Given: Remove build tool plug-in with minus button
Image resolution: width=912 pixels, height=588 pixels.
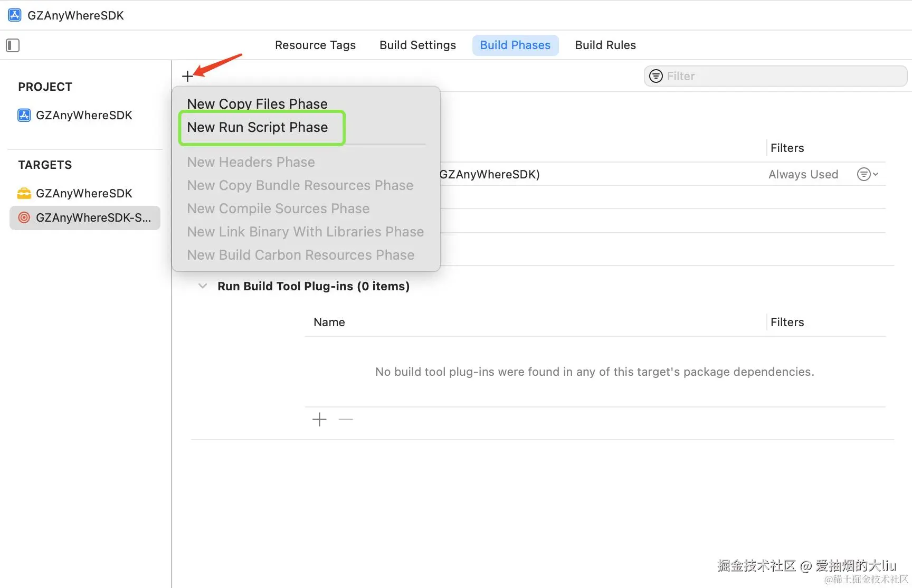Looking at the screenshot, I should point(346,420).
